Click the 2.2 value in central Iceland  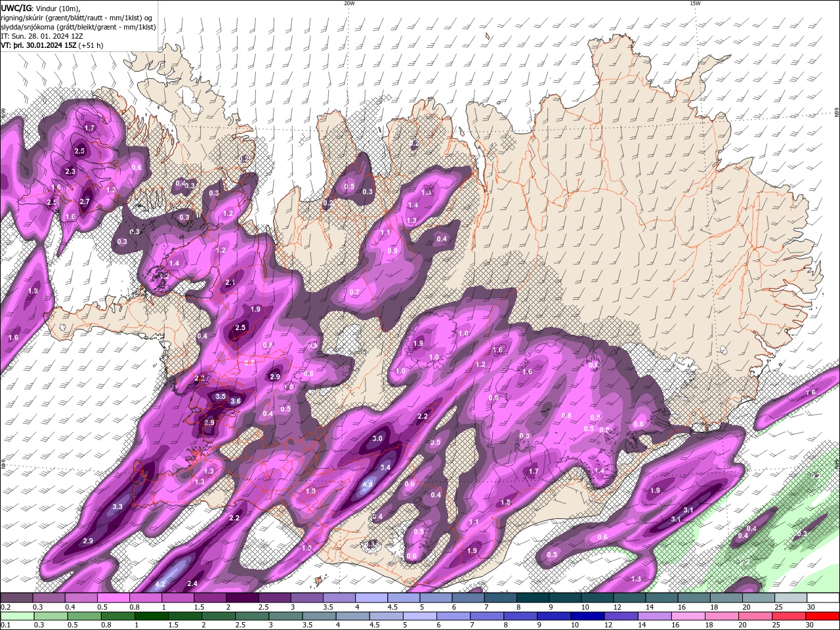tap(423, 416)
